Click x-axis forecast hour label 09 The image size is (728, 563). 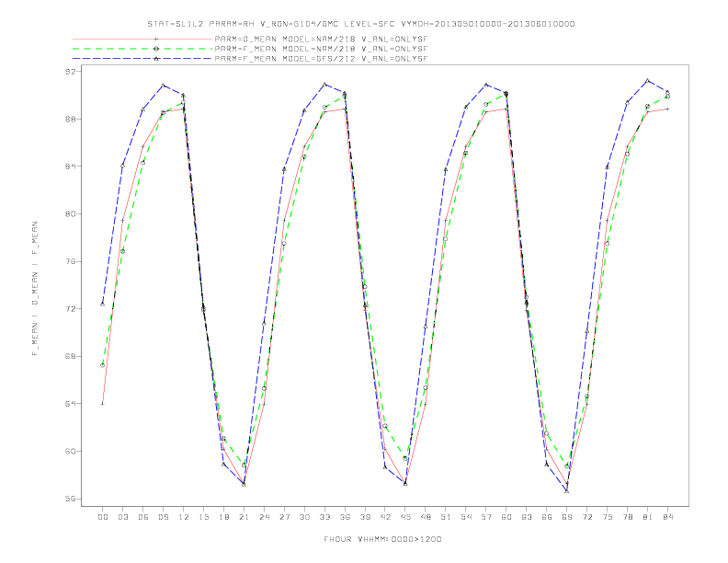coord(163,517)
